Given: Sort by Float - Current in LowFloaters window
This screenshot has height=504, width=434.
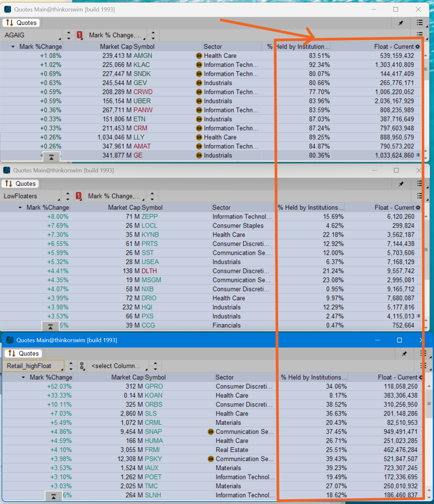Looking at the screenshot, I should point(395,208).
